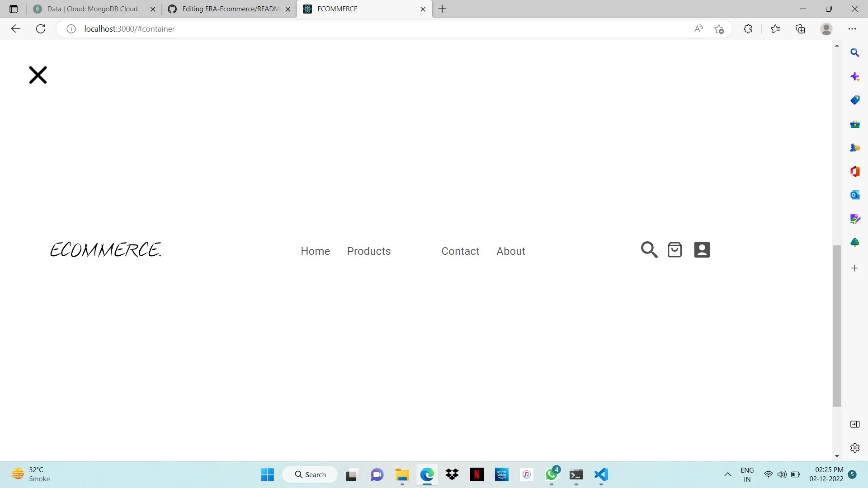The width and height of the screenshot is (868, 488).
Task: Open the About page link
Action: pos(511,251)
